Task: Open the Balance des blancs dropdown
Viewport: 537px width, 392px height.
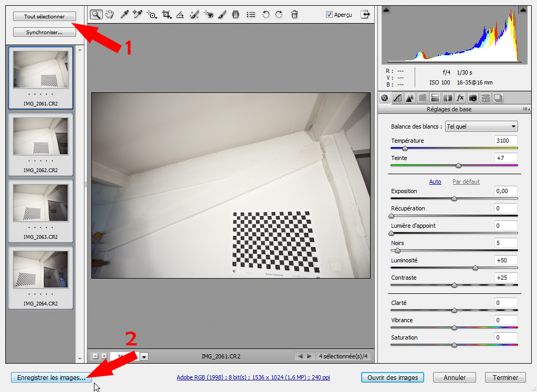Action: click(480, 126)
